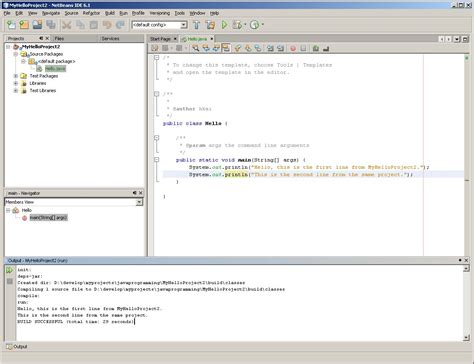Debug the main project from toolbar

pyautogui.click(x=237, y=25)
